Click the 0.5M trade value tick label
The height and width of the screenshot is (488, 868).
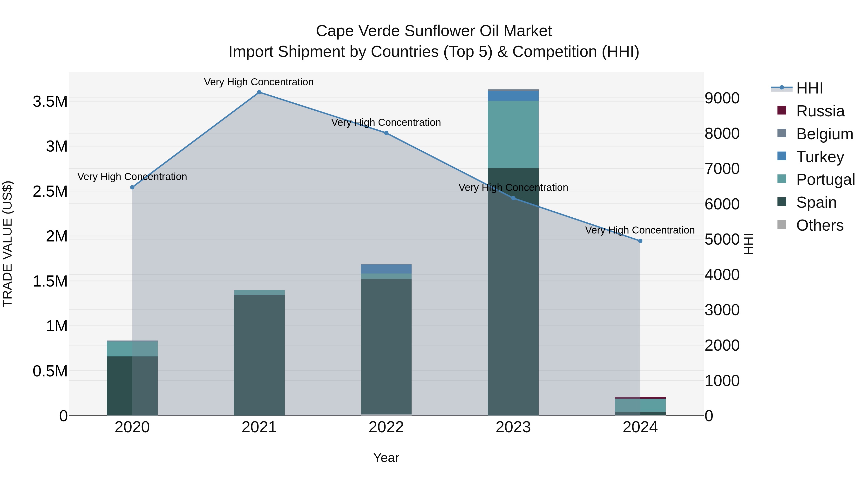pos(50,371)
